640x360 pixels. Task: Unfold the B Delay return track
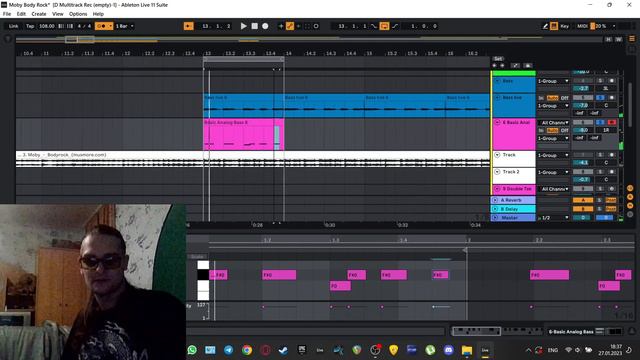tap(496, 209)
